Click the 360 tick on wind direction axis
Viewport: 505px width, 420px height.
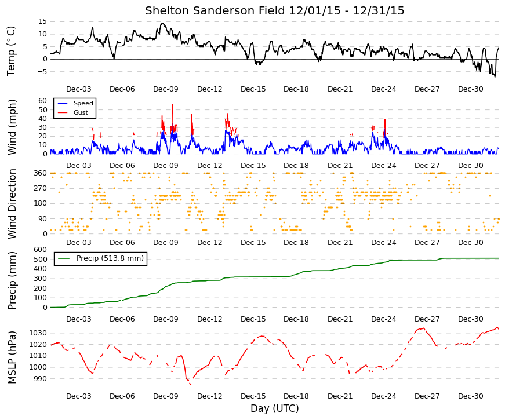tap(40, 173)
